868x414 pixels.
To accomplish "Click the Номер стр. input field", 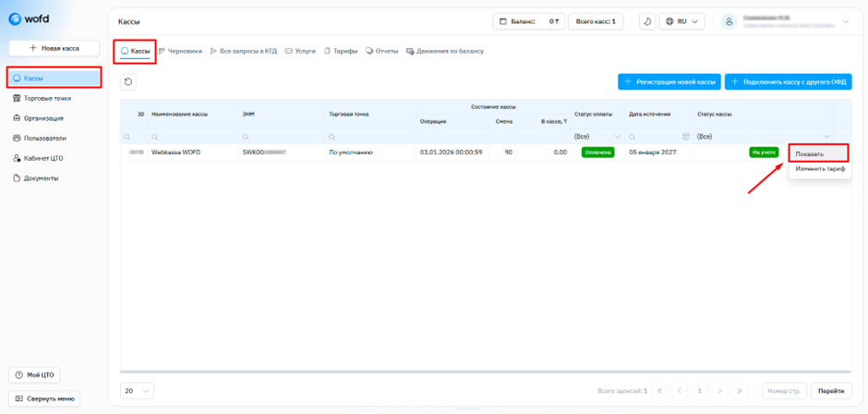I will 784,391.
